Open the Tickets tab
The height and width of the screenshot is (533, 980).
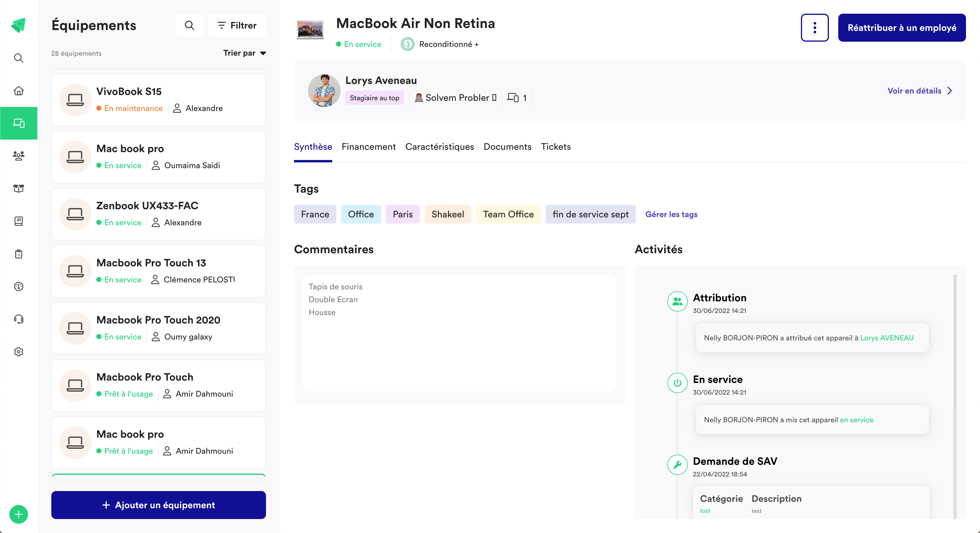[555, 147]
